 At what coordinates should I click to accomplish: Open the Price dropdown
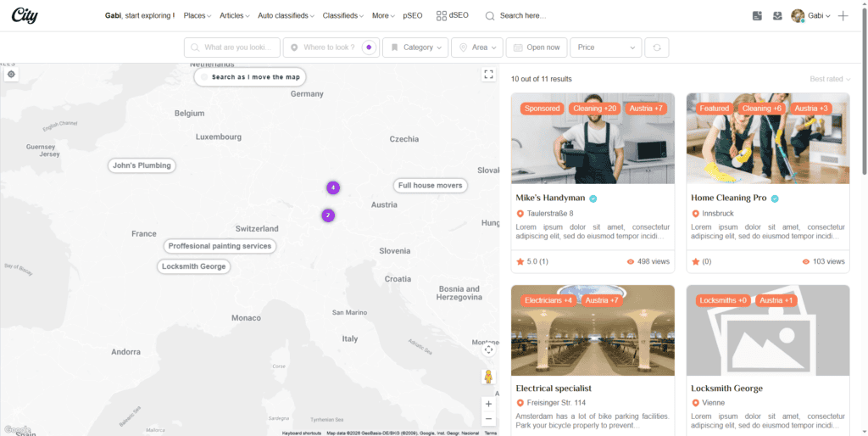pyautogui.click(x=606, y=48)
